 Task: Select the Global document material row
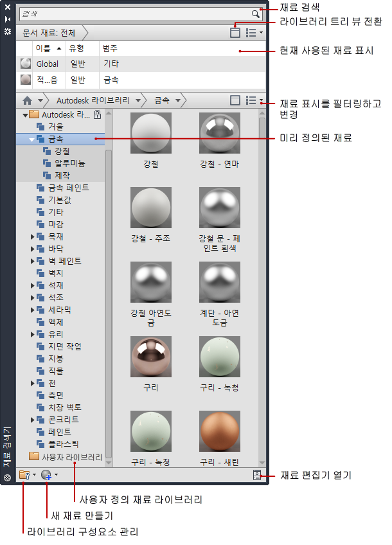(141, 64)
